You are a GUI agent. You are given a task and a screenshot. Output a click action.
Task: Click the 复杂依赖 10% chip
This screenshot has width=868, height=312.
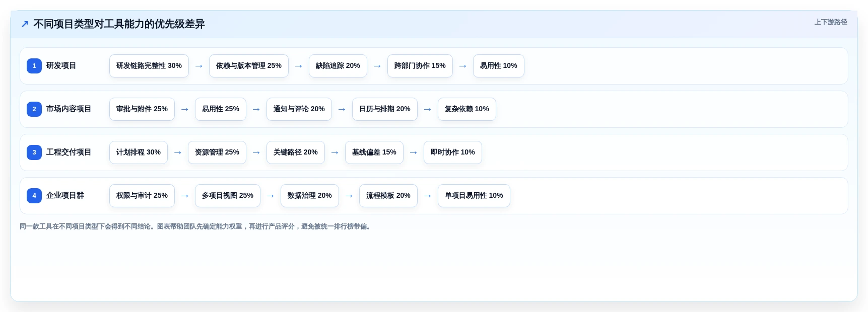467,109
